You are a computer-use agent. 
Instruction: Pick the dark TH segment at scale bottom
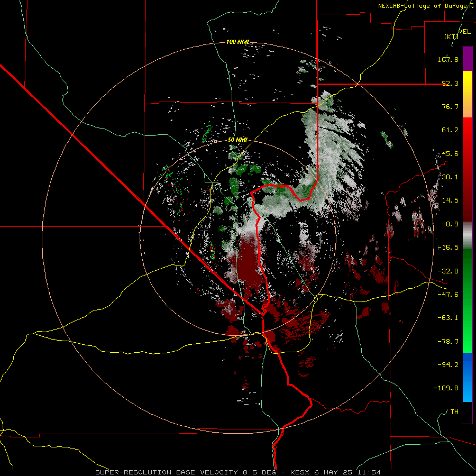467,412
